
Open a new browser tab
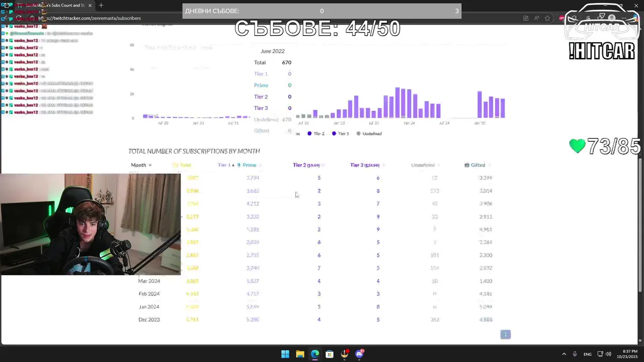pos(101,5)
